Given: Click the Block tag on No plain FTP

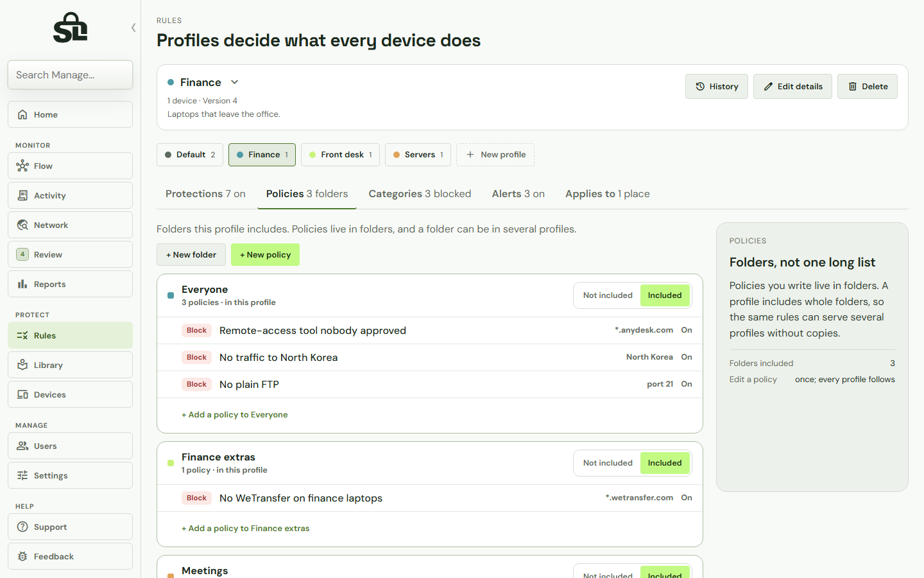Looking at the screenshot, I should tap(196, 384).
